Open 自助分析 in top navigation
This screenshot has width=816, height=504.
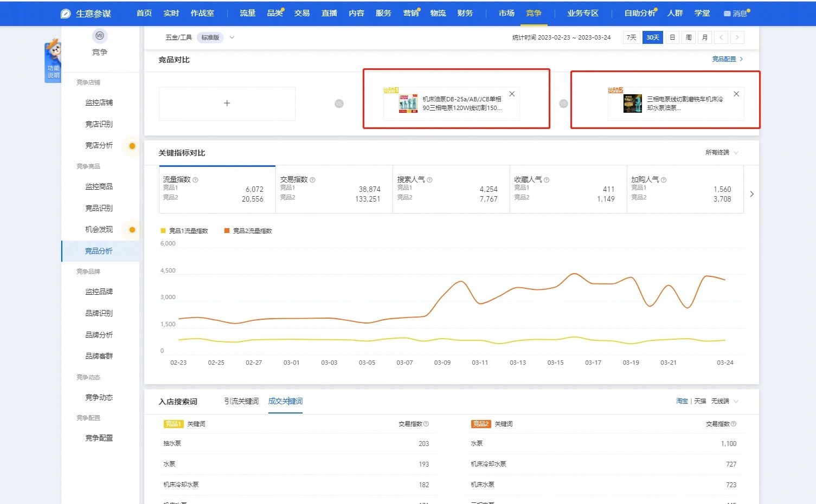click(x=640, y=13)
